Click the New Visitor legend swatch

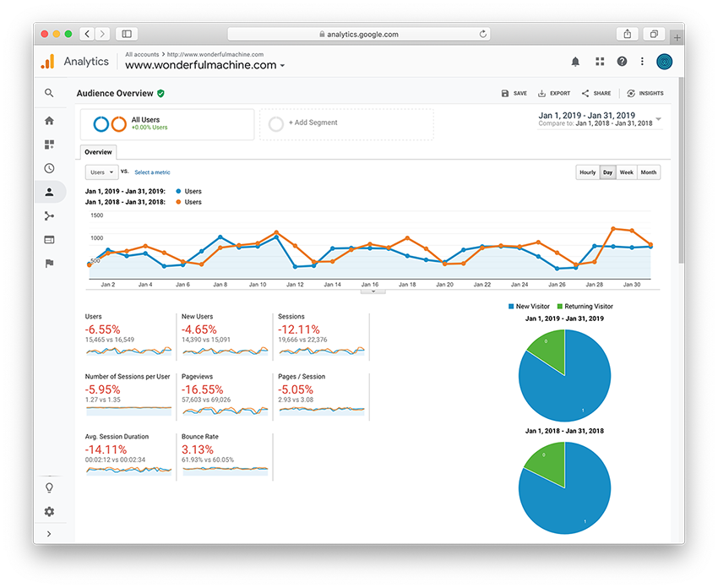click(511, 307)
